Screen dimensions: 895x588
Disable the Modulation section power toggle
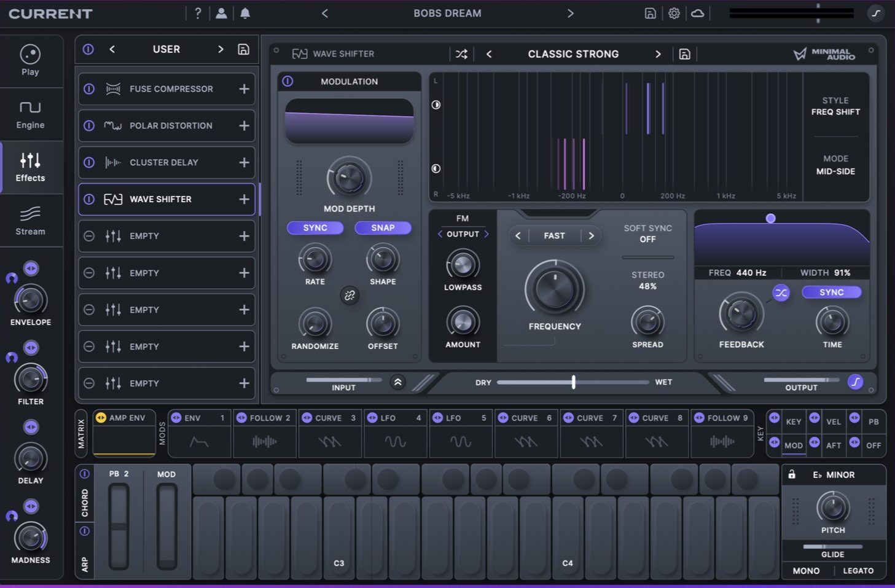287,81
